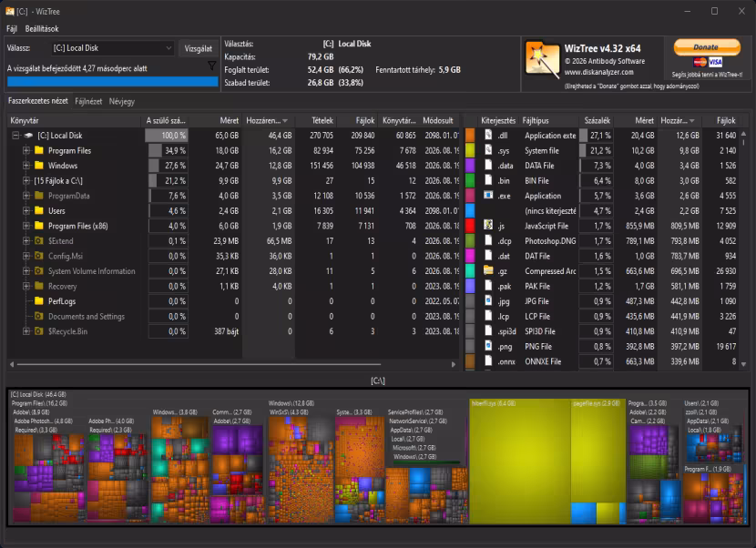Click the pagefile.sys block in treemap

point(598,451)
